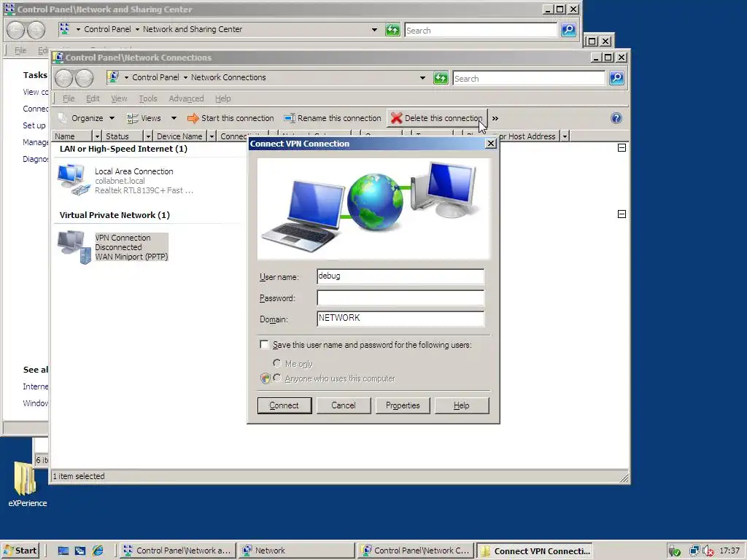Open the Status column dropdown arrow

pos(147,136)
